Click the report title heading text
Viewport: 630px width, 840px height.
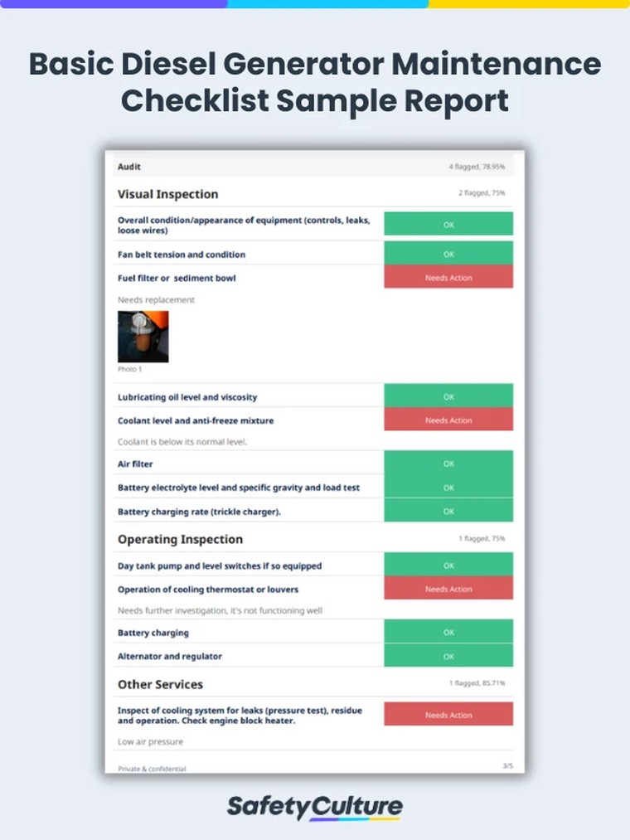(315, 82)
